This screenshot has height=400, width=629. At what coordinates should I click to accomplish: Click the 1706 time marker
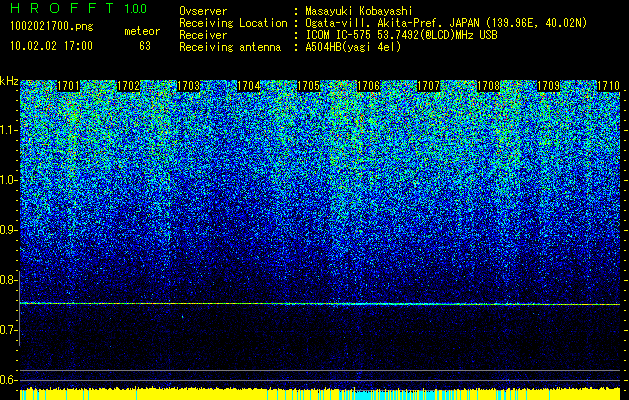click(369, 86)
